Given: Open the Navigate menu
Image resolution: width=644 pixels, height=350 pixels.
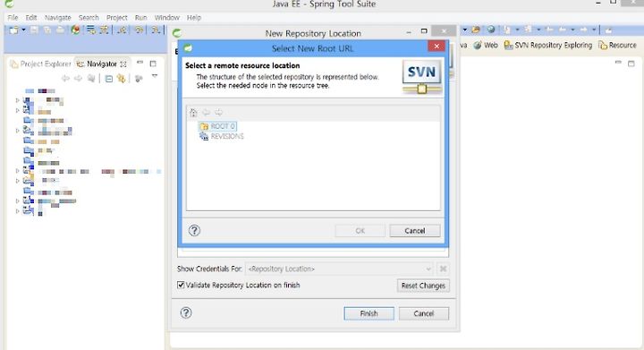Looking at the screenshot, I should (58, 18).
